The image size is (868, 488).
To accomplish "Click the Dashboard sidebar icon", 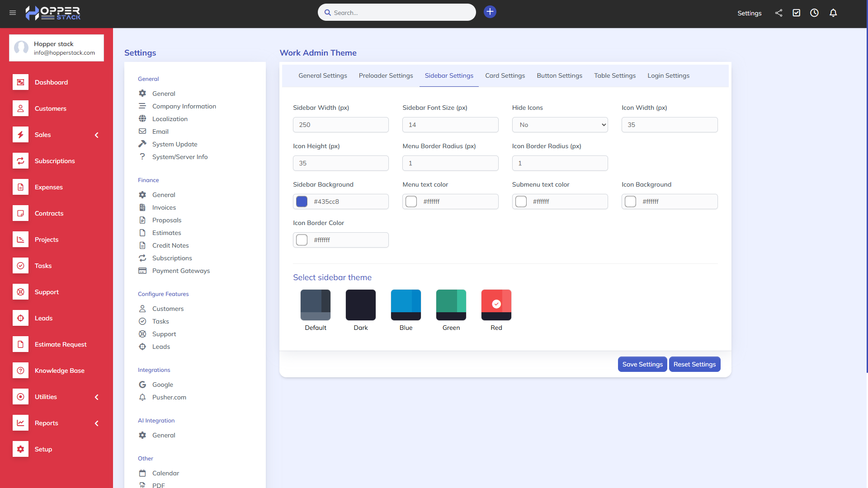I will (x=20, y=82).
